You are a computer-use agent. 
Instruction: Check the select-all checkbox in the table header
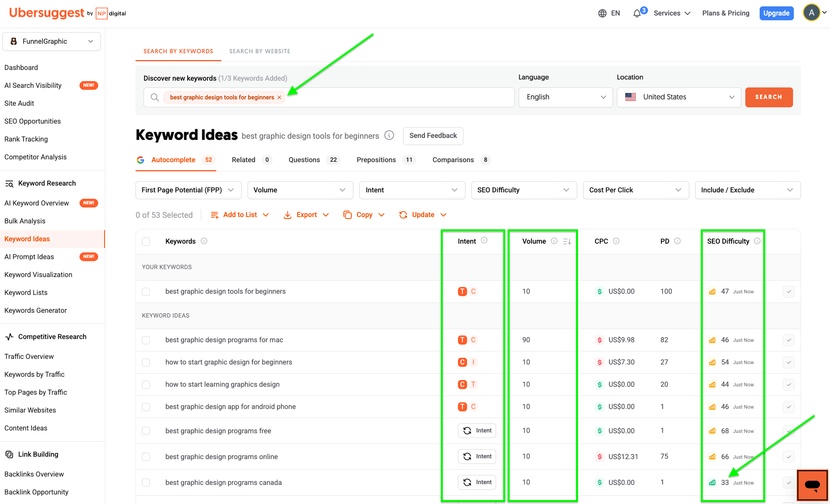click(146, 241)
